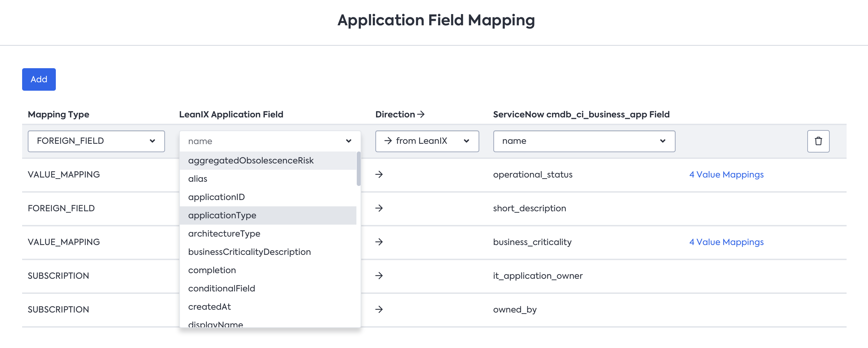868x348 pixels.
Task: Click the business_criticality field cell
Action: pyautogui.click(x=532, y=242)
